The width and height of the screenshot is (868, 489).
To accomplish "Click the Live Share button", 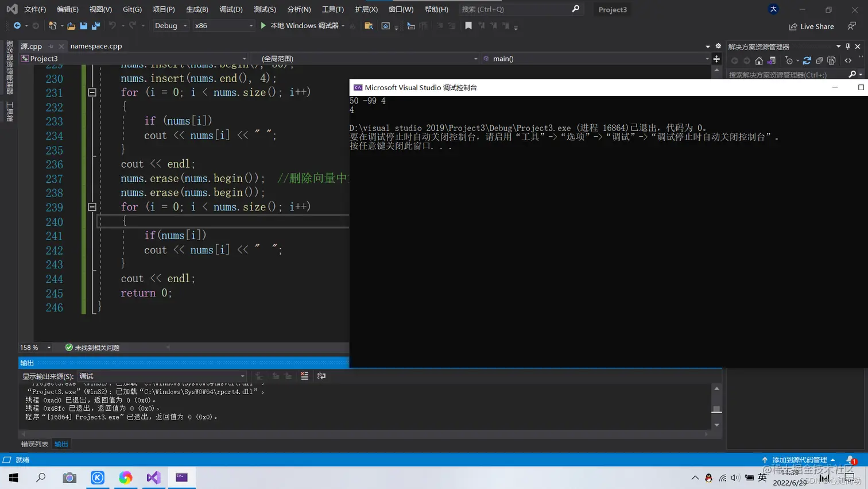I will pos(812,26).
